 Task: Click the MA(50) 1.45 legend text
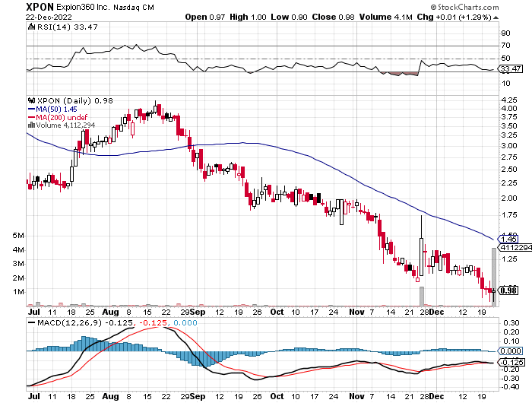click(57, 109)
